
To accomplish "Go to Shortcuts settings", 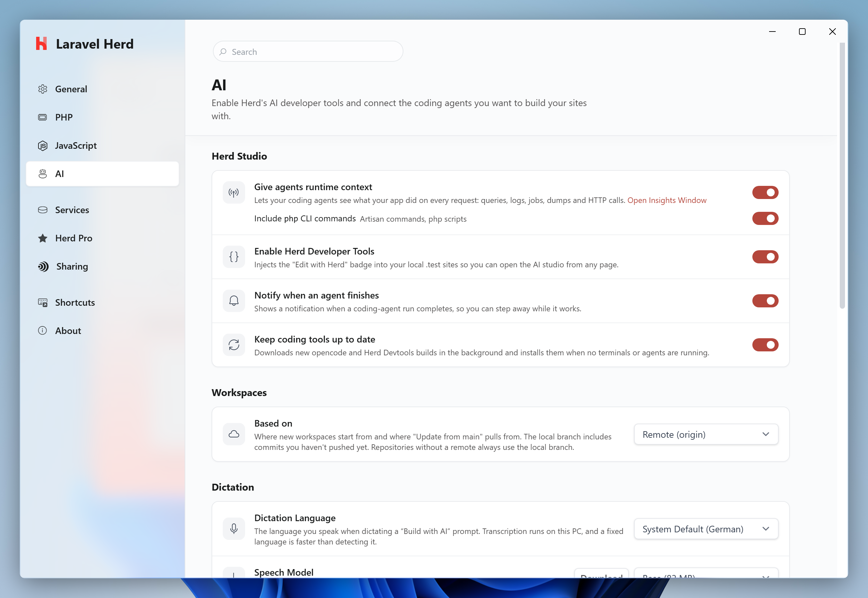I will (x=102, y=302).
